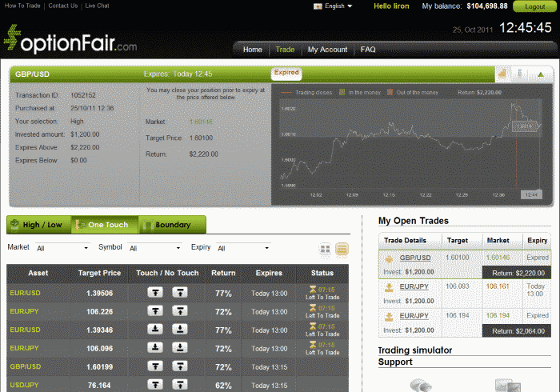
Task: Click Touch icon for EUR/USD 1.39506
Action: (157, 293)
